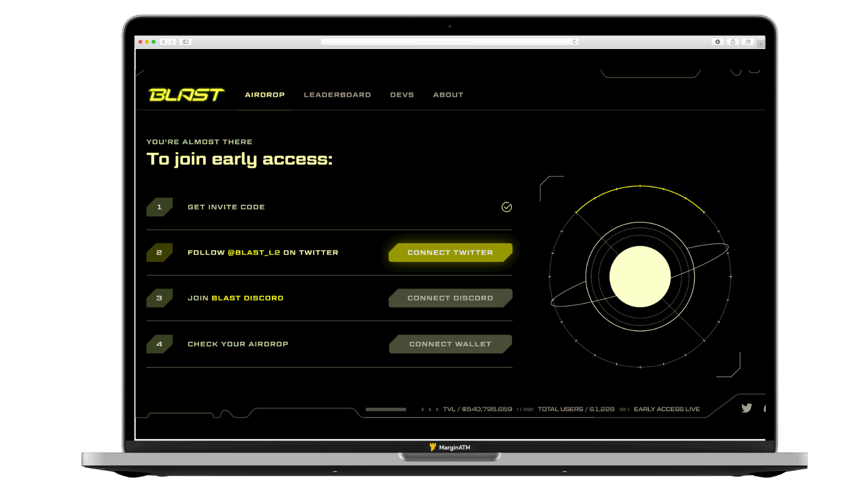The image size is (868, 488).
Task: Click the MarginATM logo at bottom
Action: [450, 447]
